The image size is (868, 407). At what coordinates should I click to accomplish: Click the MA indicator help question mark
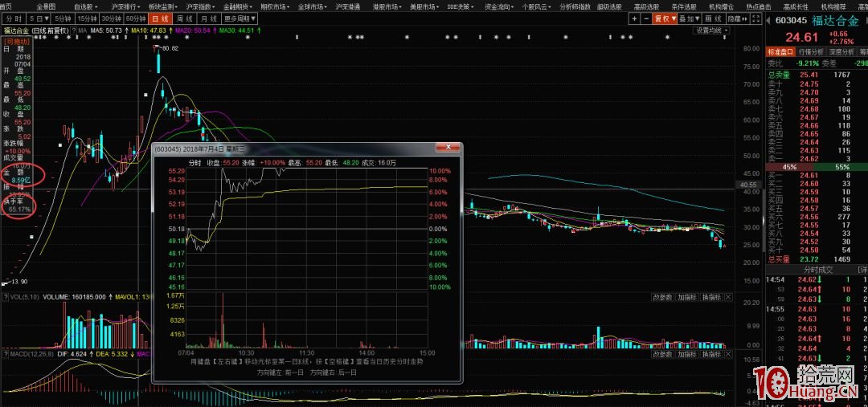(75, 30)
